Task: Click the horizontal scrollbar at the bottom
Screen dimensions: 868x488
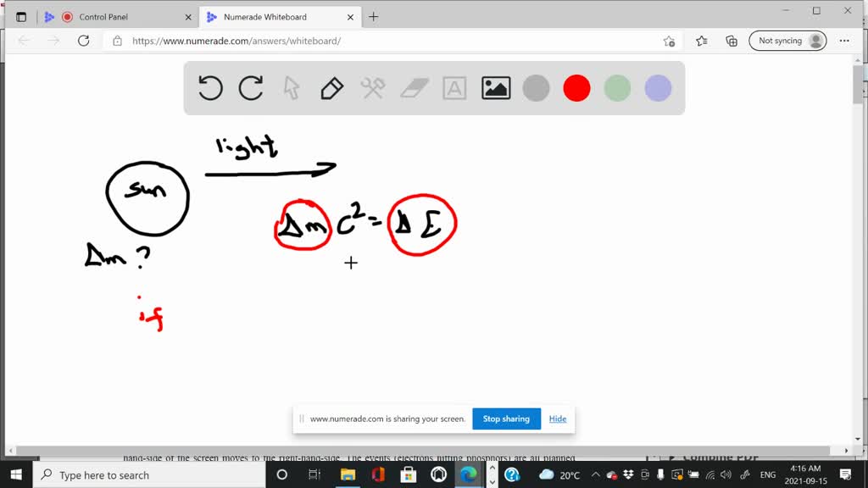Action: click(x=423, y=451)
